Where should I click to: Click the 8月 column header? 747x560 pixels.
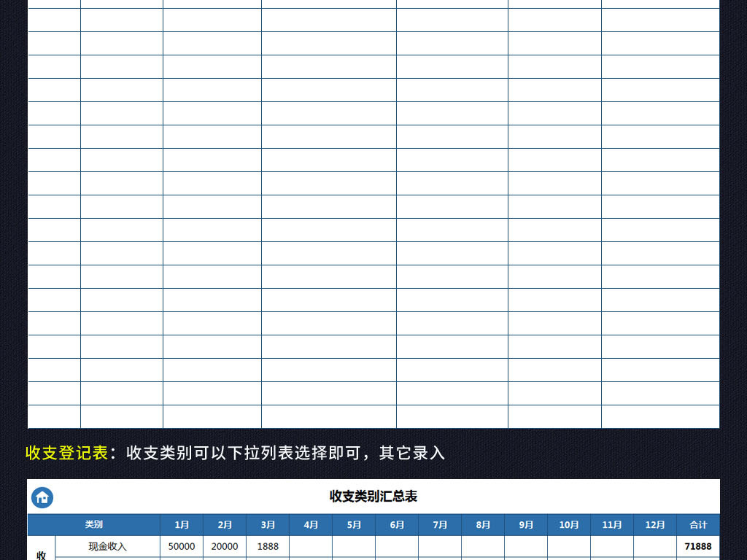[483, 525]
